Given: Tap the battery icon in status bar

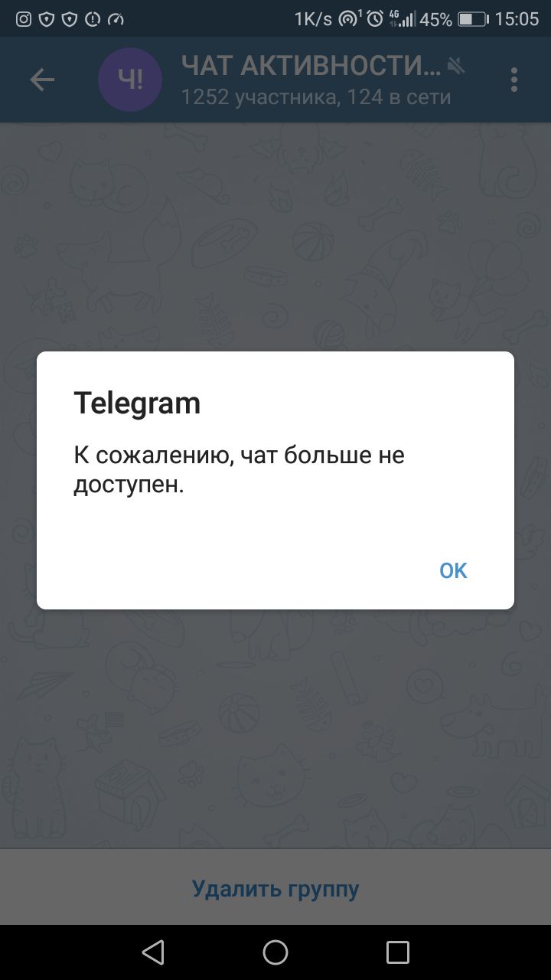Looking at the screenshot, I should tap(472, 19).
